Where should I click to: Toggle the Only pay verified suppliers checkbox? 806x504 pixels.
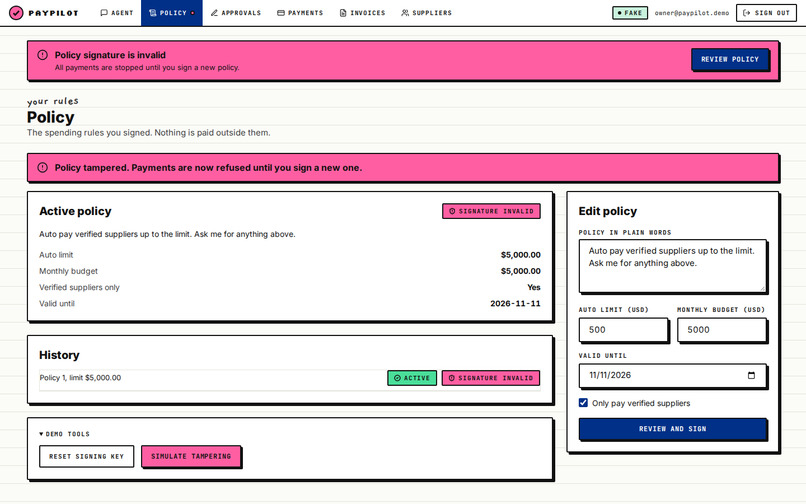[583, 403]
